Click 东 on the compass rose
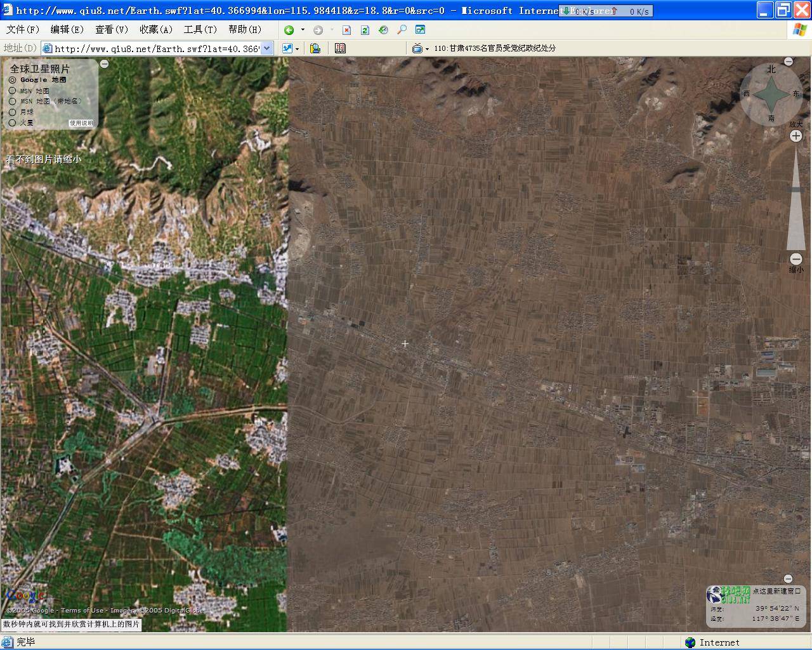812x650 pixels. 796,94
